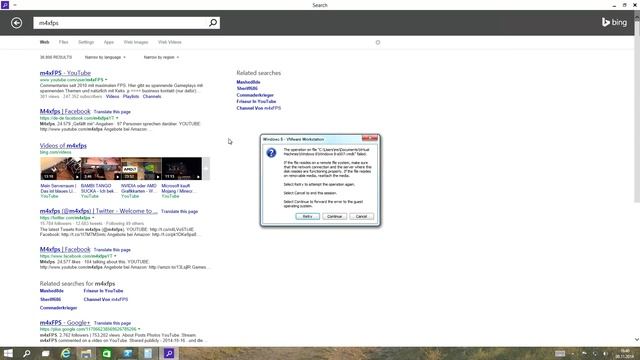
Task: Click Translate this page next to Twitter result
Action: coord(180,211)
